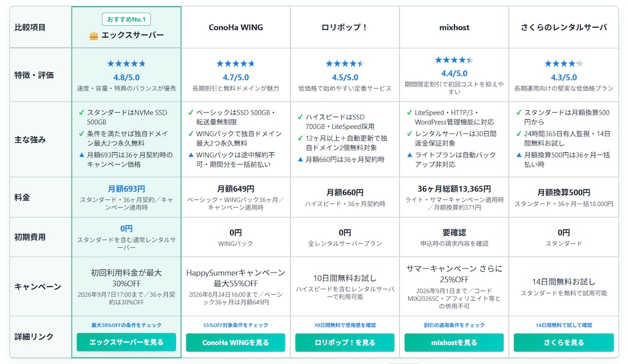Click the 料金 row label
Viewport: 628px width, 364px height.
click(22, 197)
